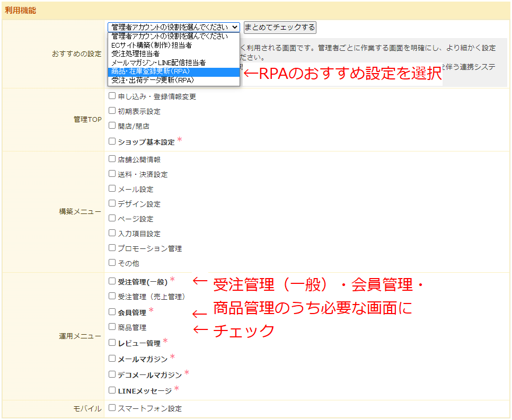Choose 受注処理担当者 from the list

pos(136,53)
